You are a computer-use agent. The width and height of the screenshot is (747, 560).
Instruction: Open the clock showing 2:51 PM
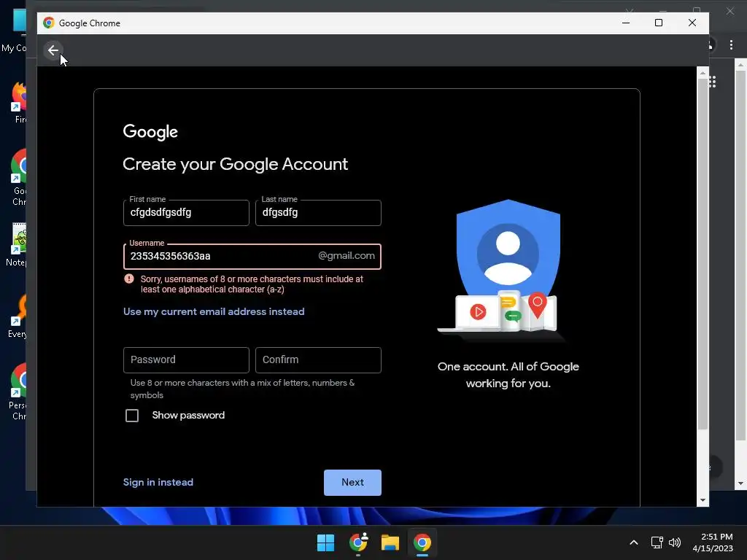712,542
